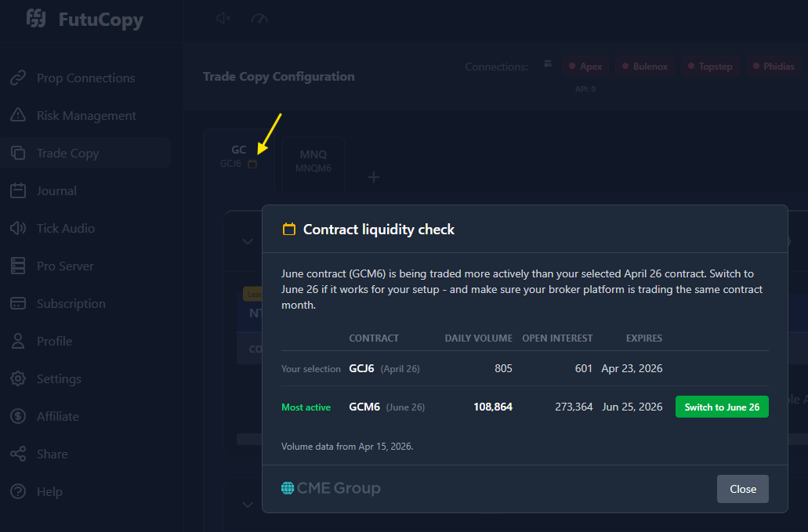Switch to the GC GCJ6 tab
This screenshot has height=532, width=808.
click(x=238, y=157)
